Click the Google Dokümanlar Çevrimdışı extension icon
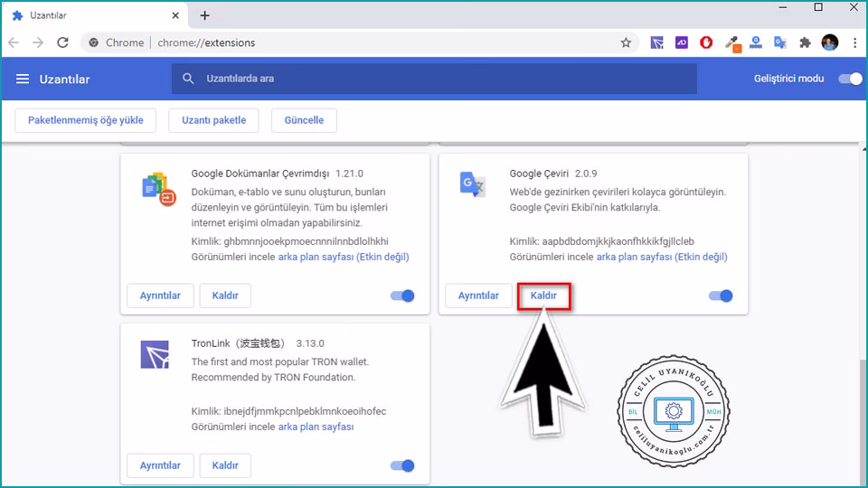 coord(158,189)
